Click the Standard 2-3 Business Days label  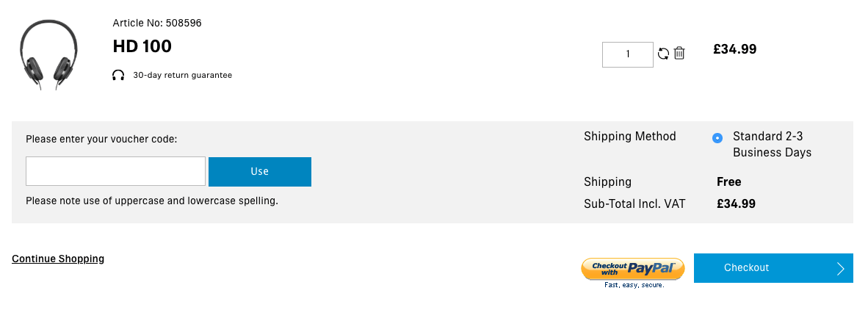[x=772, y=145]
